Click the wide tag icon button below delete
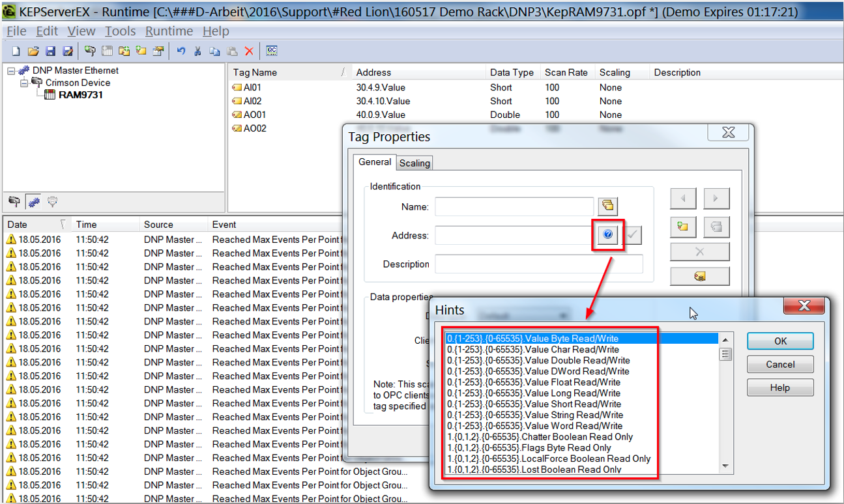The image size is (844, 504). point(700,276)
